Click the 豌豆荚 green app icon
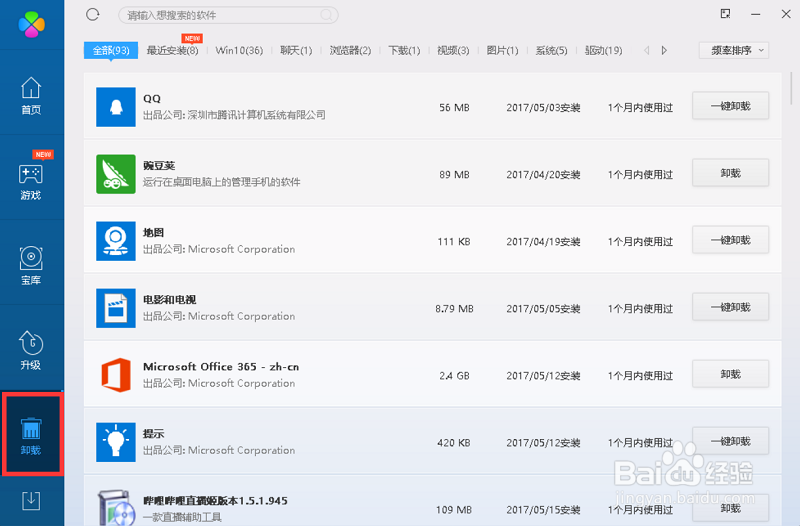The height and width of the screenshot is (526, 800). point(116,174)
